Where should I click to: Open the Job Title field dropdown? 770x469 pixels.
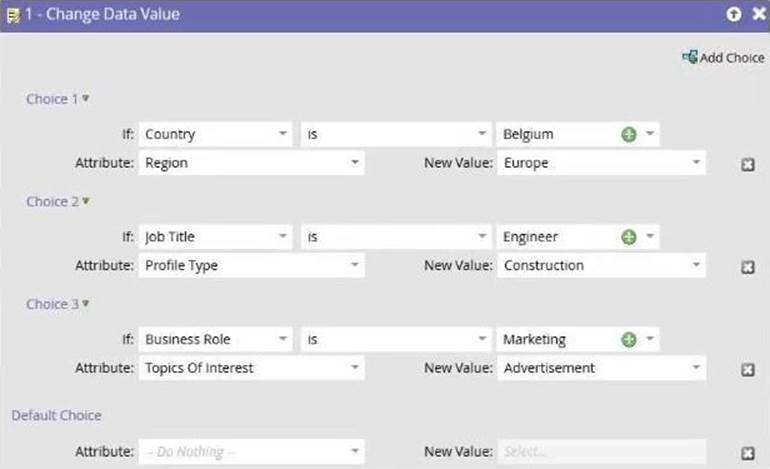click(284, 237)
